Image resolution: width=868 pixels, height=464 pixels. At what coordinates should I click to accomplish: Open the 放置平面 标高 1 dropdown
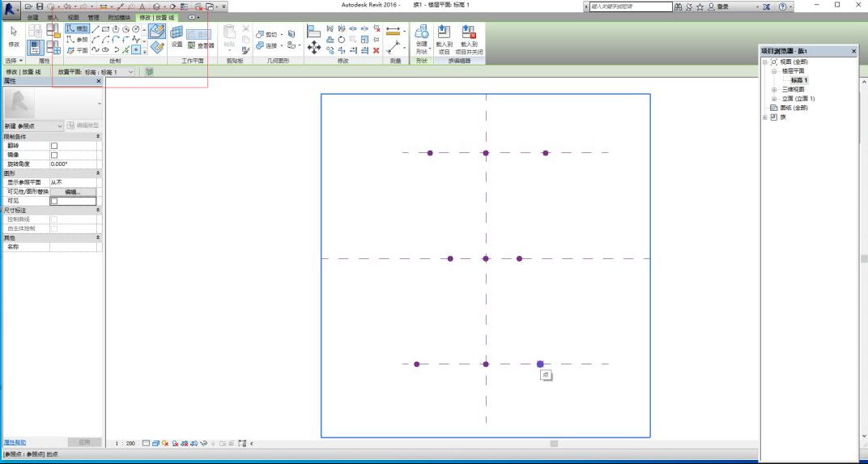[131, 72]
